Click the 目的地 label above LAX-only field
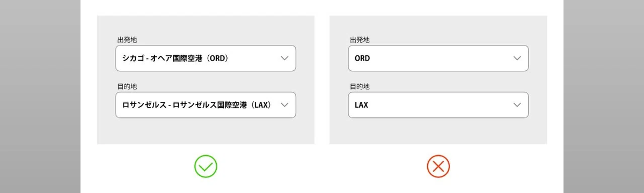 [x=360, y=86]
